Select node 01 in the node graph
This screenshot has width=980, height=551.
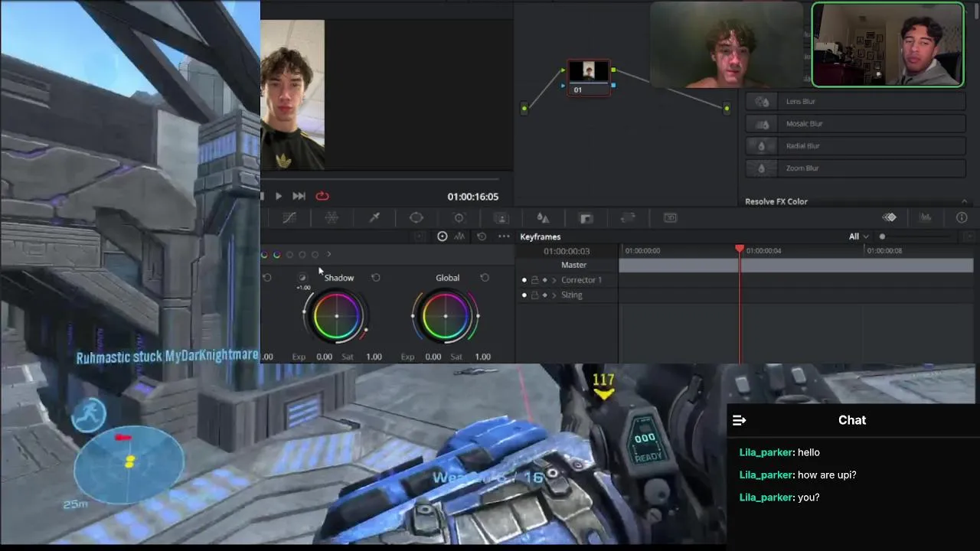pos(589,77)
